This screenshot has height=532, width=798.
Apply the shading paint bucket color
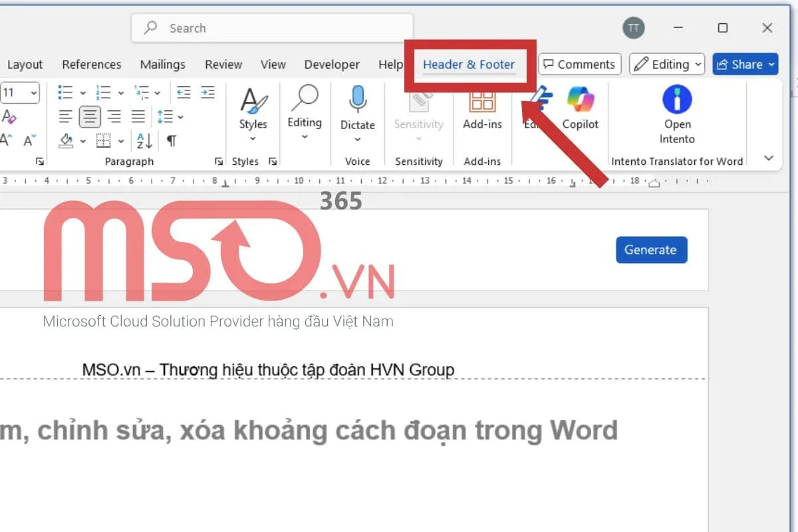(x=66, y=141)
